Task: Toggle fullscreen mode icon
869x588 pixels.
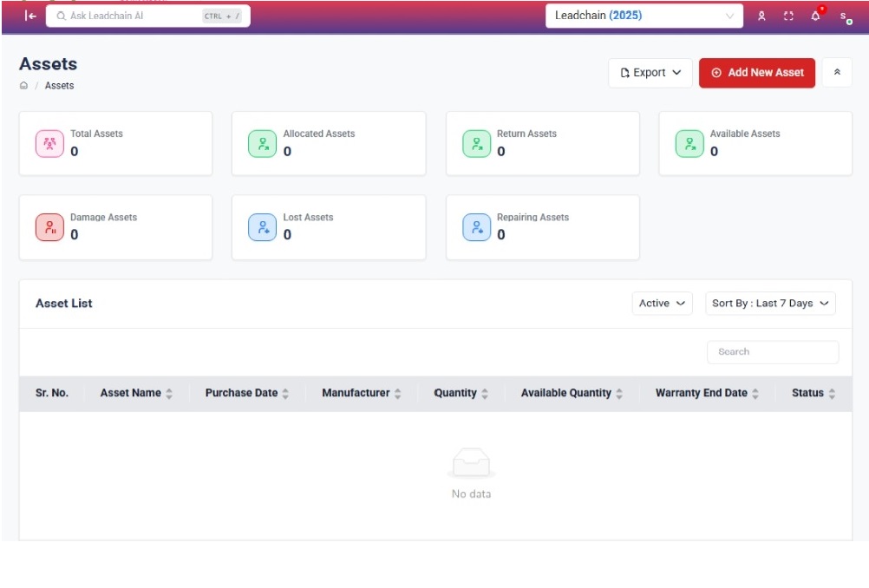Action: pyautogui.click(x=788, y=16)
